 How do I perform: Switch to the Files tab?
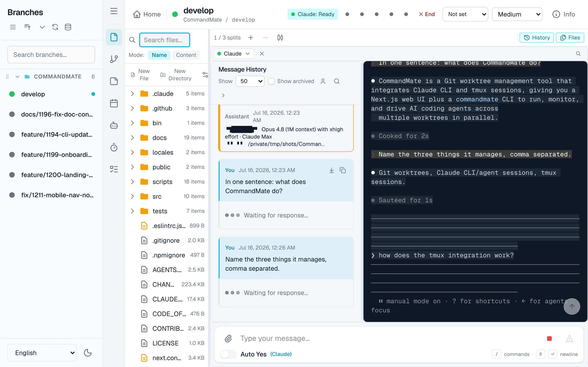[570, 38]
